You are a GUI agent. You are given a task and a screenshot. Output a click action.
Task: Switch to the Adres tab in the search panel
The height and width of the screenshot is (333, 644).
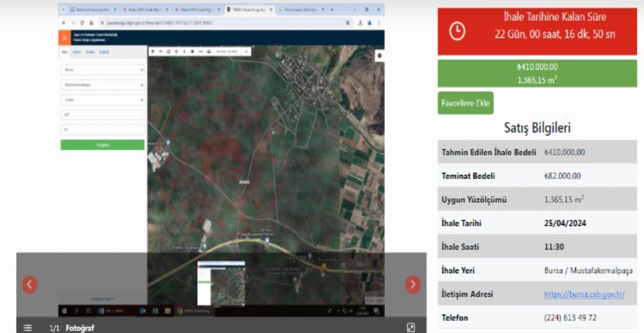[x=77, y=52]
